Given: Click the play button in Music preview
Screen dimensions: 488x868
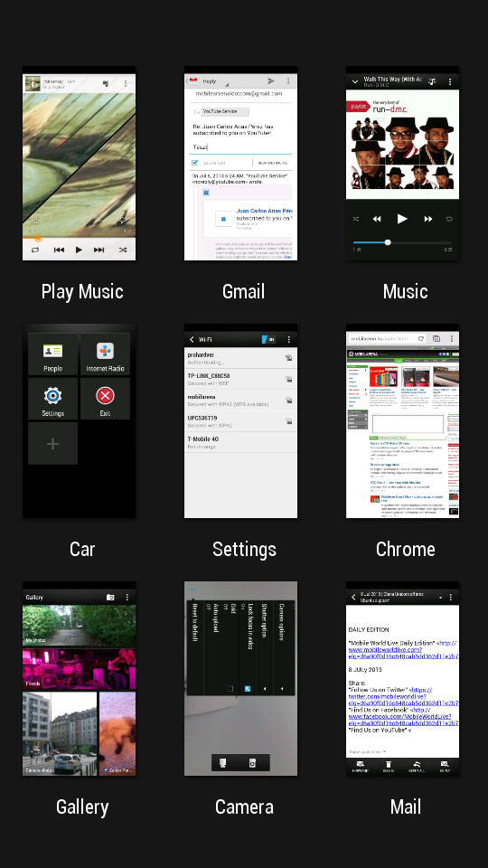Looking at the screenshot, I should (402, 219).
